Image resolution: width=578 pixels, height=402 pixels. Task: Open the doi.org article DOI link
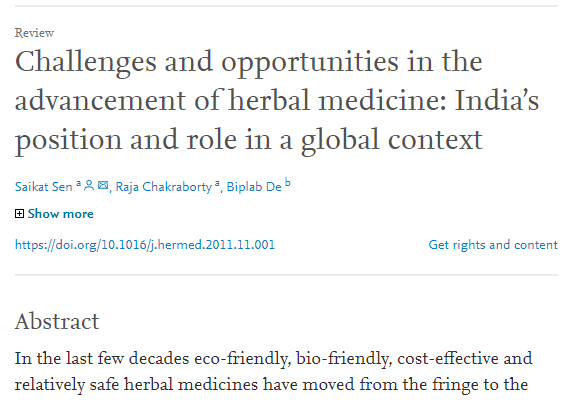pos(145,245)
